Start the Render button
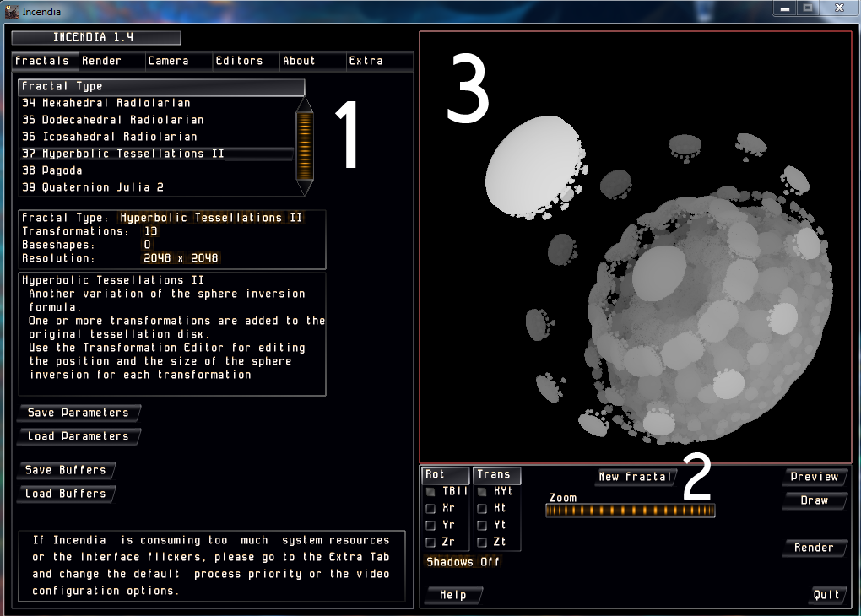The image size is (861, 616). pyautogui.click(x=815, y=548)
